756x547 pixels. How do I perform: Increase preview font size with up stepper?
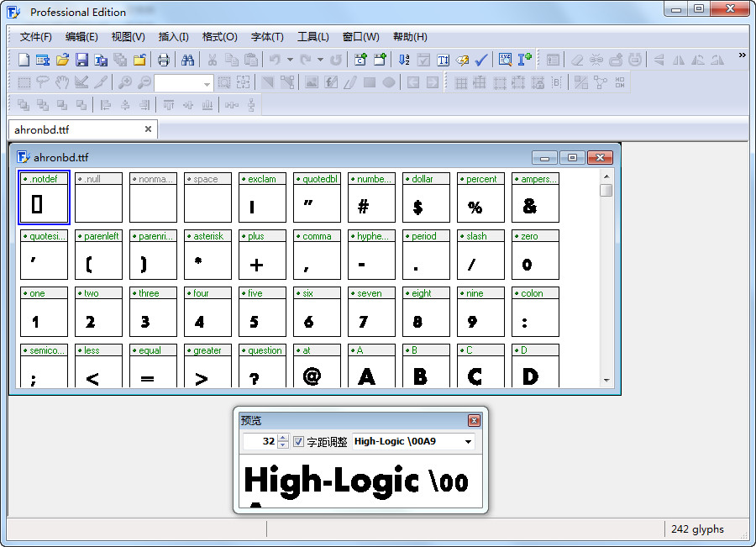282,436
